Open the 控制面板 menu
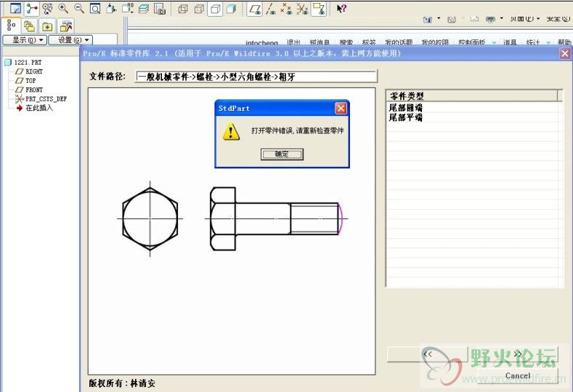The height and width of the screenshot is (392, 573). [x=472, y=43]
